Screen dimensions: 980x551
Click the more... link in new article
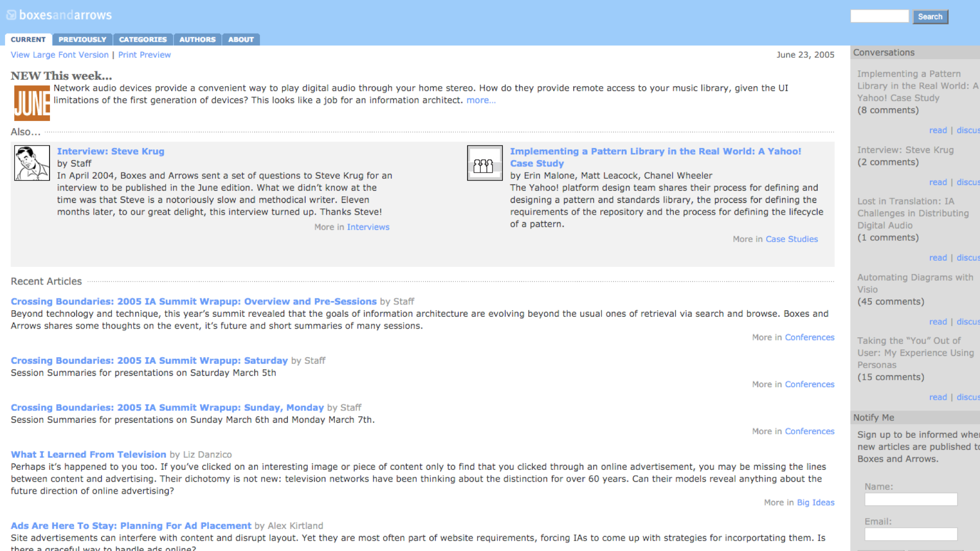click(x=480, y=99)
